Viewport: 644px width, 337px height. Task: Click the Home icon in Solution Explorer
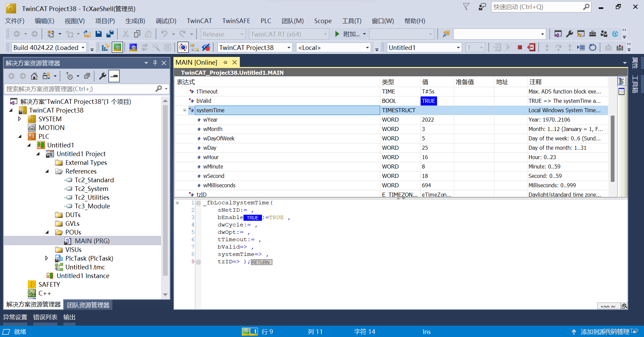tap(34, 76)
